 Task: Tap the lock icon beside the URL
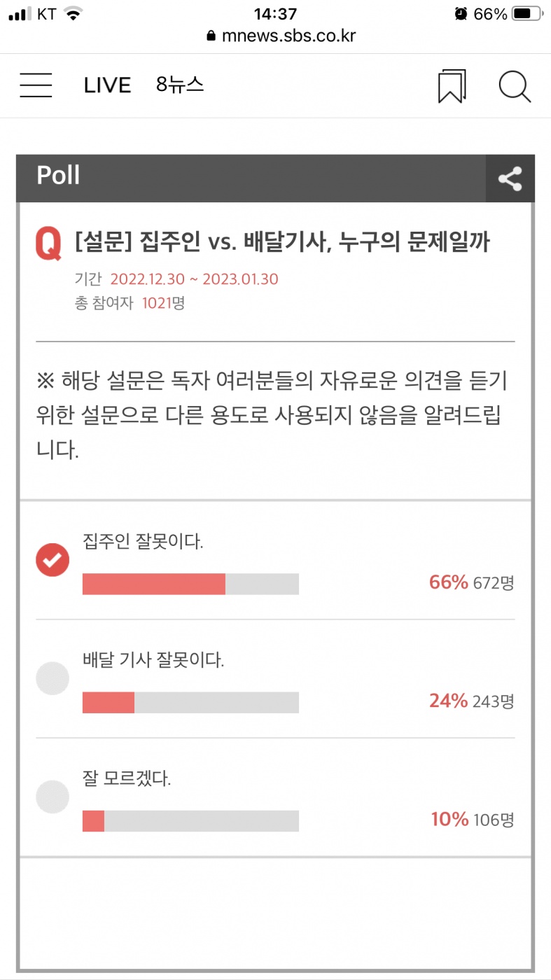coord(211,36)
